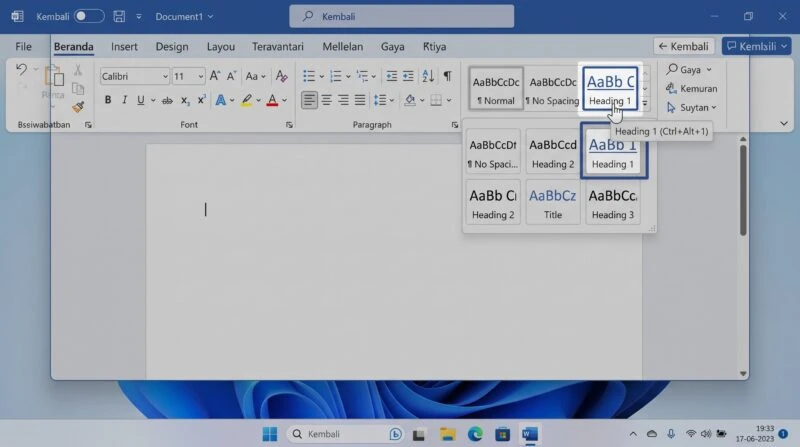This screenshot has width=800, height=447.
Task: Switch to the Design tab
Action: [x=172, y=46]
